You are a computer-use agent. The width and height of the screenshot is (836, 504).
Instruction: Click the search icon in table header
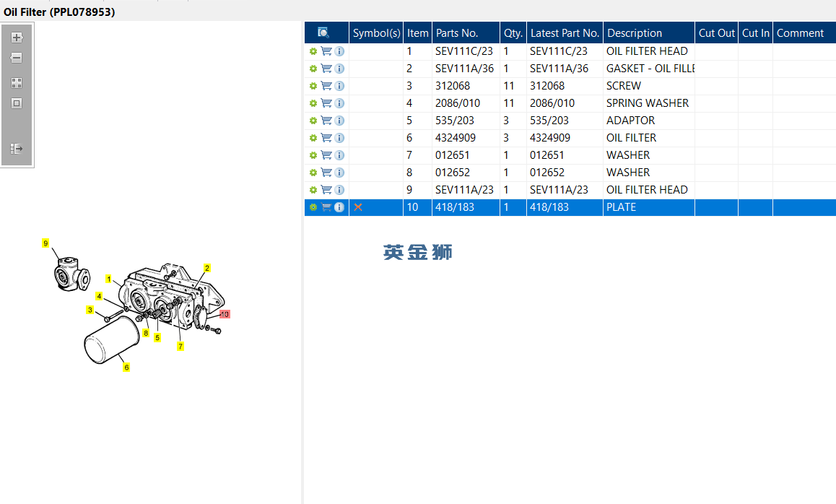click(323, 32)
